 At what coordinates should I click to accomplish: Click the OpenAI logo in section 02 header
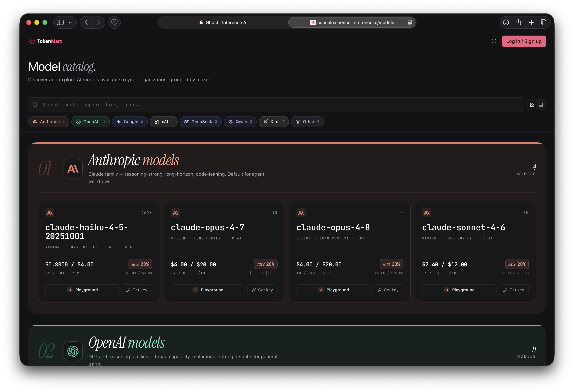tap(73, 351)
